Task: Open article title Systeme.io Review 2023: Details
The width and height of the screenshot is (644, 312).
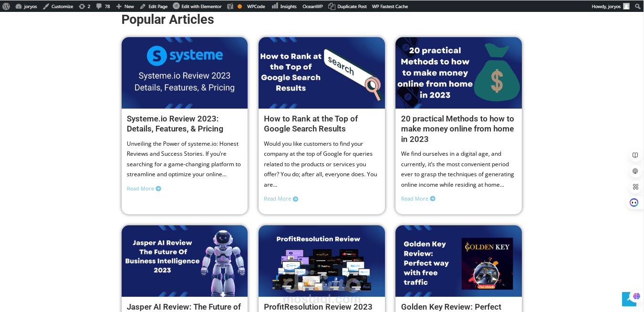Action: (175, 124)
